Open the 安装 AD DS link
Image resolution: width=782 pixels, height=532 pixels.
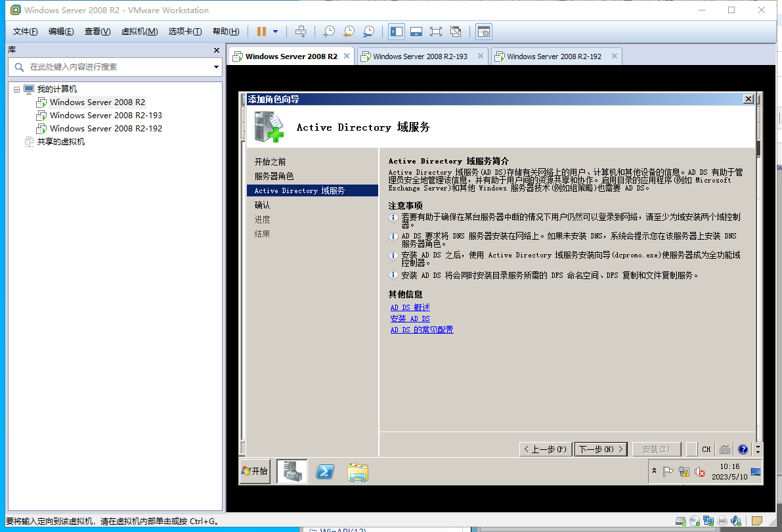410,319
